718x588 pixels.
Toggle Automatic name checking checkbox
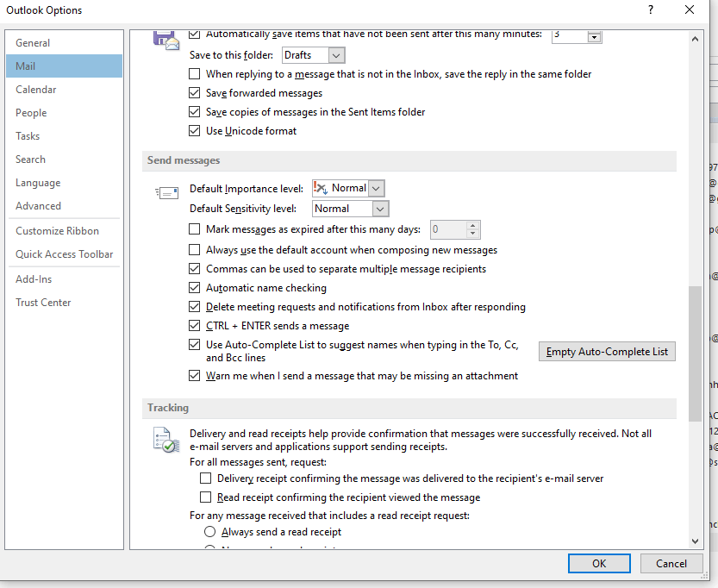195,288
